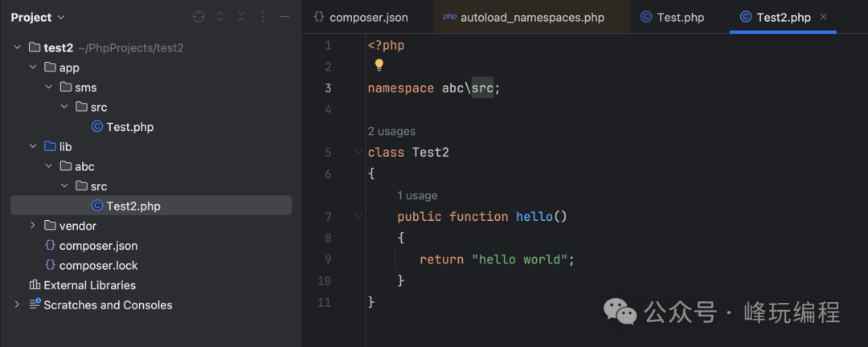Viewport: 868px width, 347px height.
Task: Fold the hello function in gutter
Action: pos(358,216)
